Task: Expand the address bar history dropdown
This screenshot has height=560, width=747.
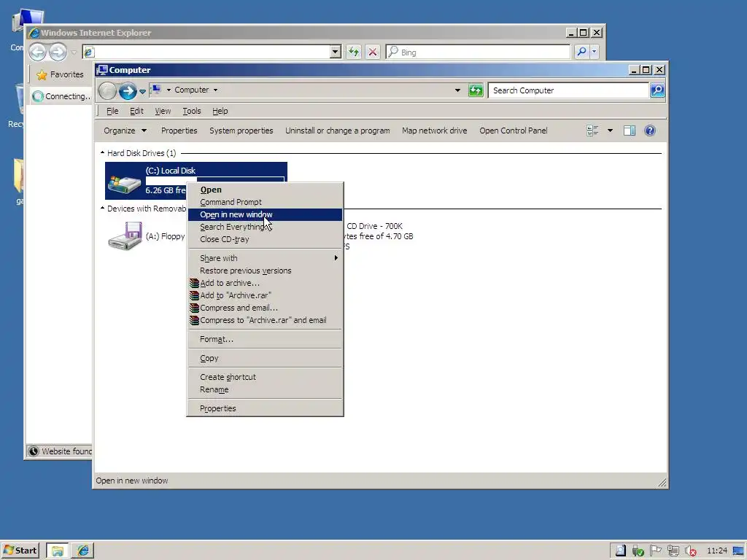Action: pyautogui.click(x=457, y=90)
